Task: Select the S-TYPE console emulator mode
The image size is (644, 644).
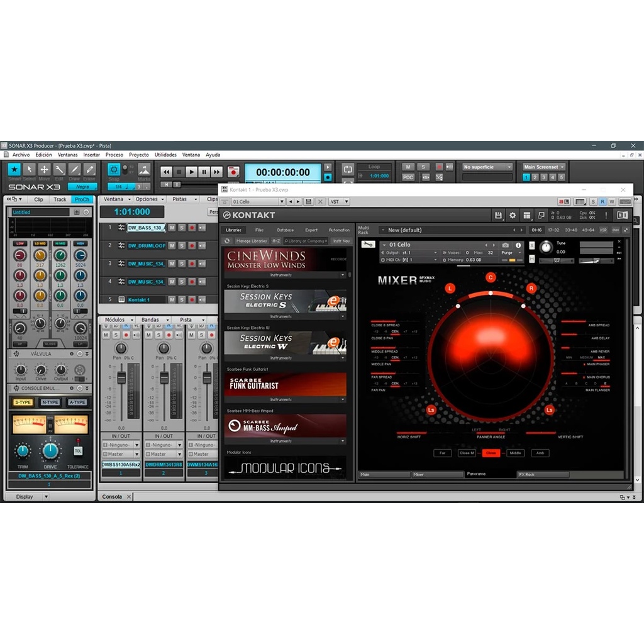Action: point(23,402)
